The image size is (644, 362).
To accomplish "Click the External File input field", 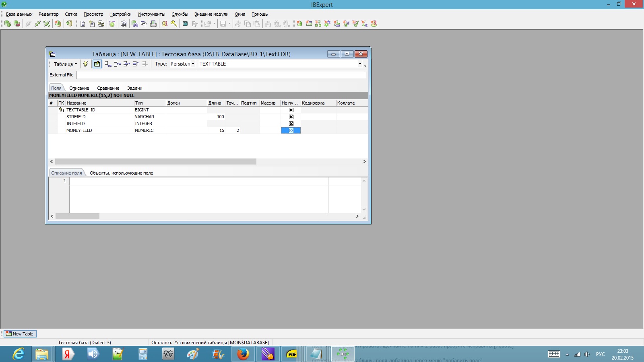I will click(x=221, y=75).
